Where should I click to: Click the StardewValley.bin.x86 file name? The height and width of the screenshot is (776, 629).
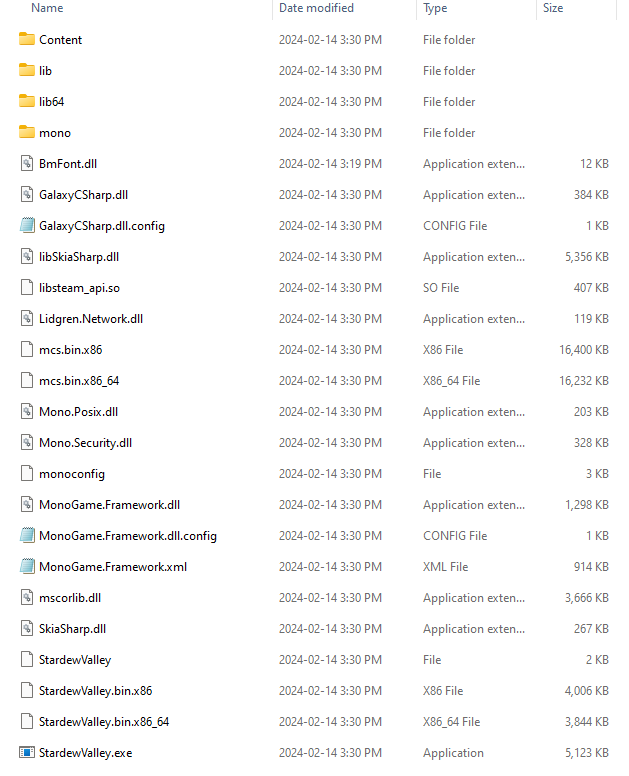(x=96, y=690)
